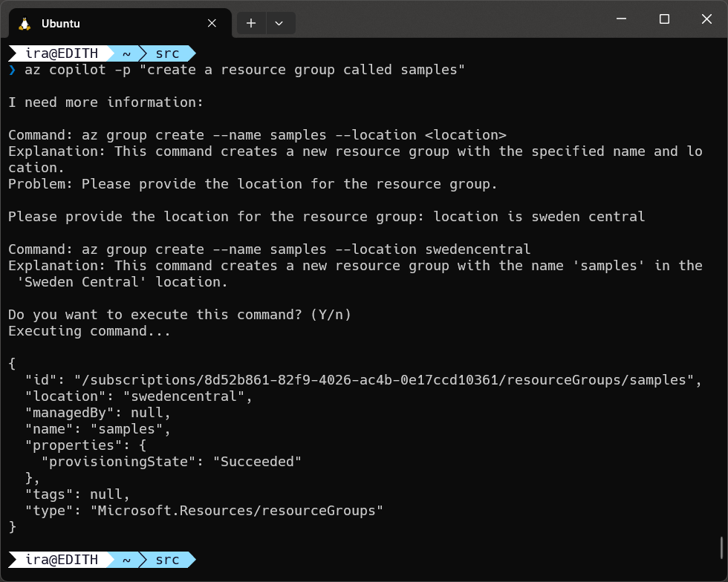
Task: Click the command ending with swedencentral
Action: [269, 249]
